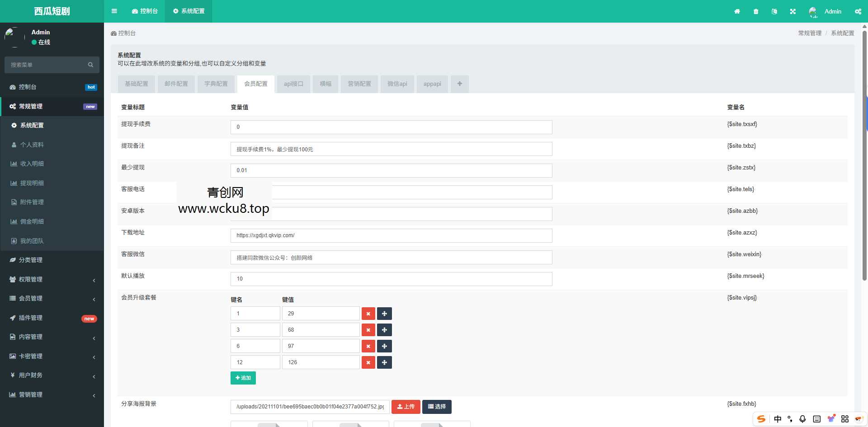
Task: Delete the package row with key 12
Action: [368, 362]
